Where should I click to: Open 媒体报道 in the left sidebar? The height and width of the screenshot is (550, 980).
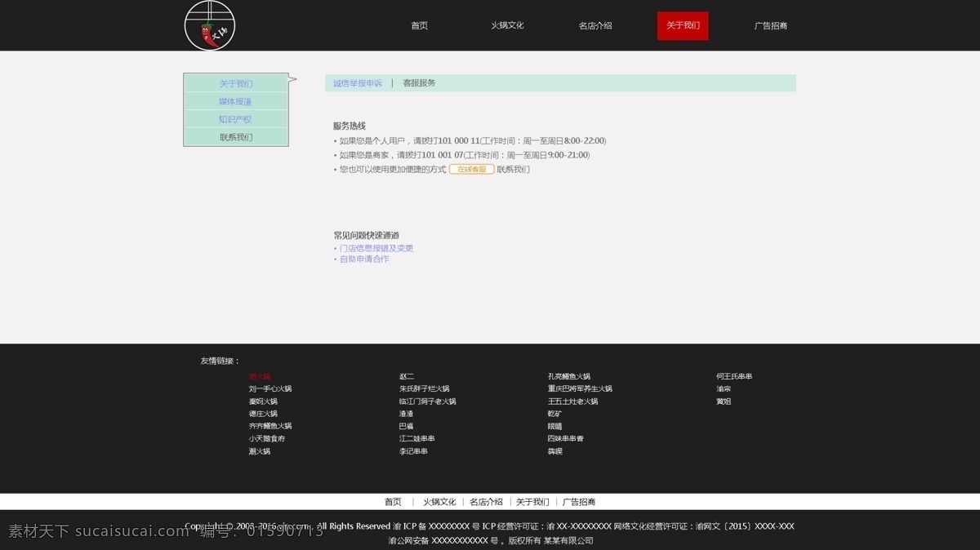click(x=236, y=101)
